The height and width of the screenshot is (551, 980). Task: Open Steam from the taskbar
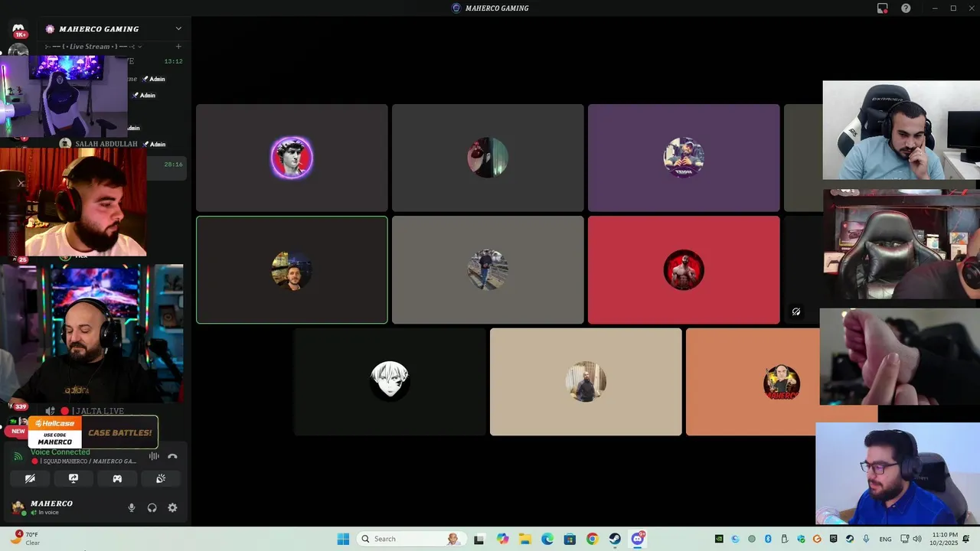coord(615,539)
